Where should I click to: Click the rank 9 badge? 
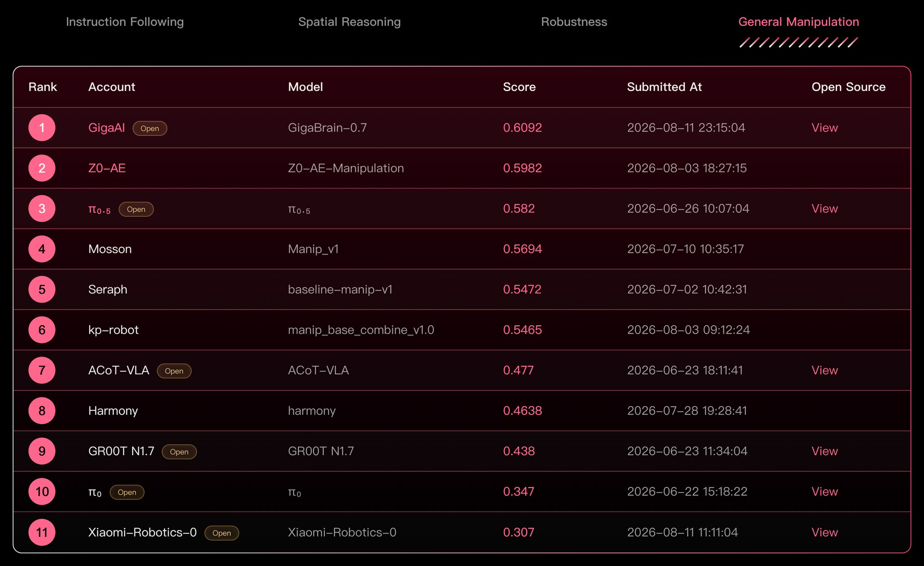[42, 451]
